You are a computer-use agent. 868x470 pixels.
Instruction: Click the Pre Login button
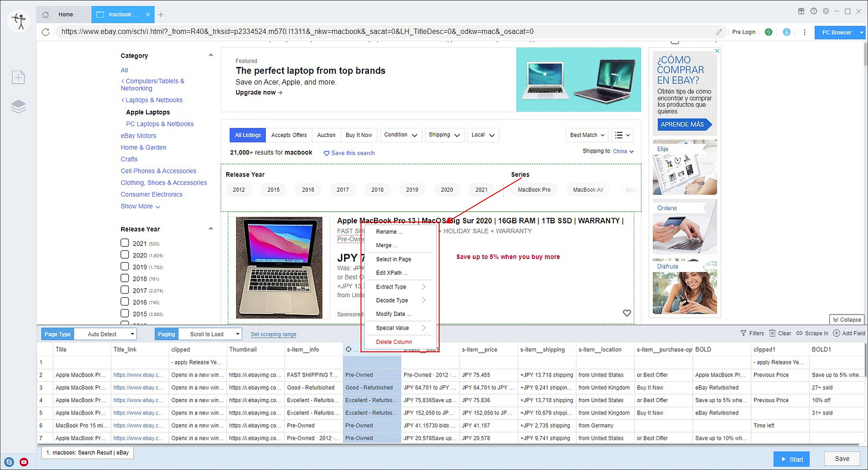[x=743, y=32]
